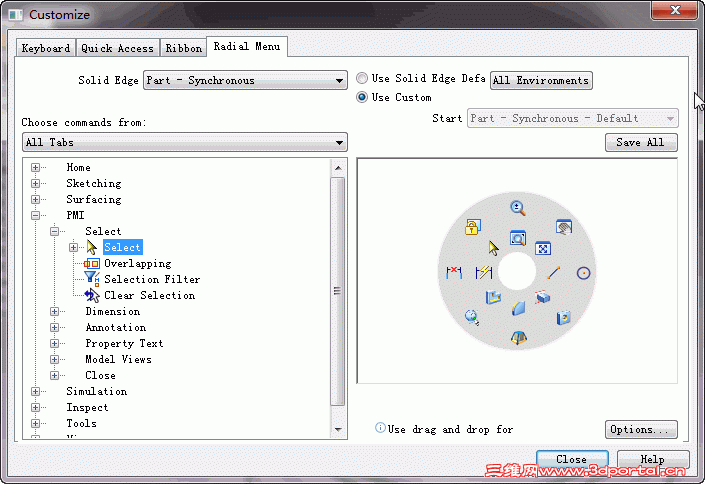Expand the Tools node
Image resolution: width=705 pixels, height=484 pixels.
pos(36,424)
